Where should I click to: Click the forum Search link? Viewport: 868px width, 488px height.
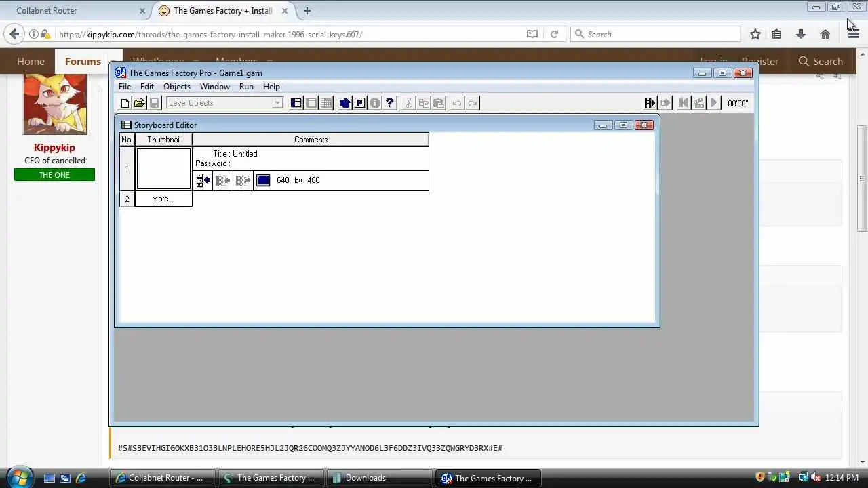click(821, 61)
